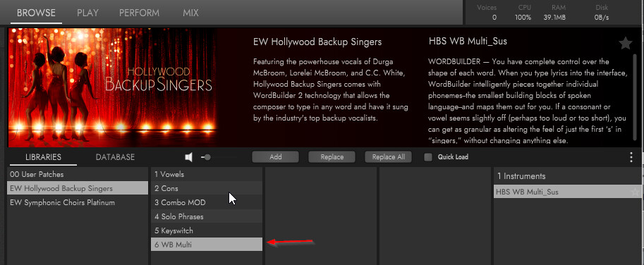
Task: Open the MIX tab
Action: point(190,13)
